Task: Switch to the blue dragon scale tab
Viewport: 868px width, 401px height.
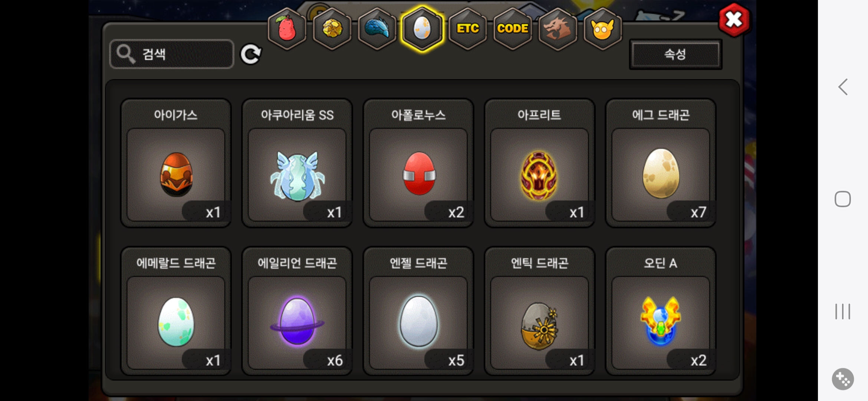Action: coord(377,29)
